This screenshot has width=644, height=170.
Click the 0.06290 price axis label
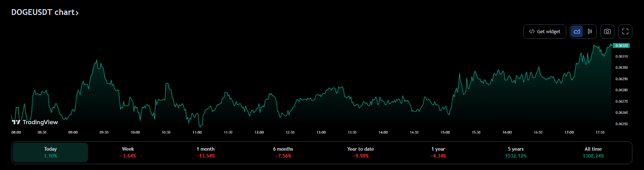(621, 79)
